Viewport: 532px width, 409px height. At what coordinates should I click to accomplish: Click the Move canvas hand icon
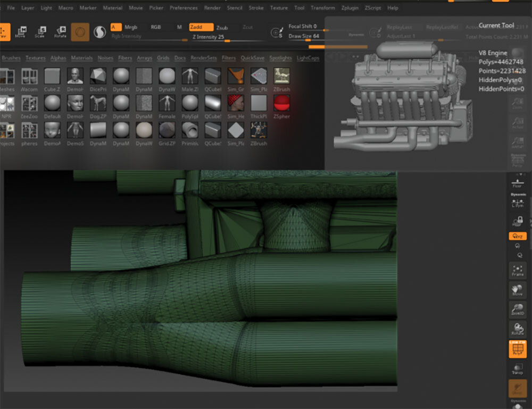tap(518, 290)
